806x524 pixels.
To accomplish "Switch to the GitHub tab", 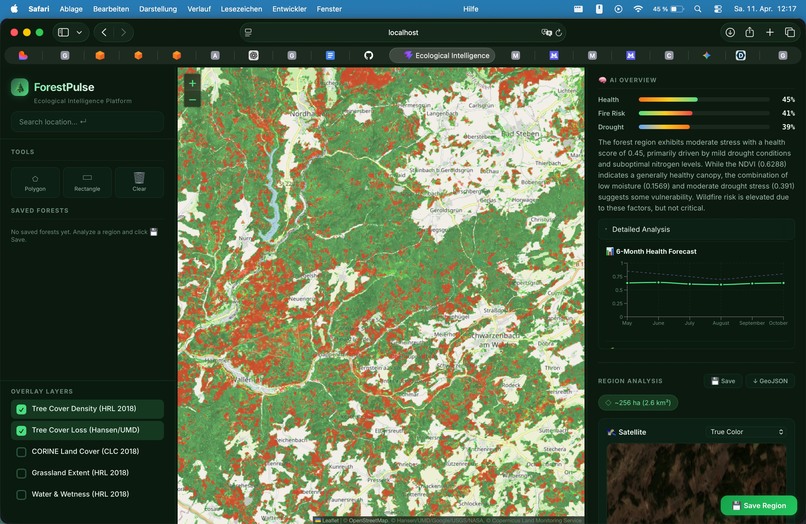I will (x=369, y=56).
